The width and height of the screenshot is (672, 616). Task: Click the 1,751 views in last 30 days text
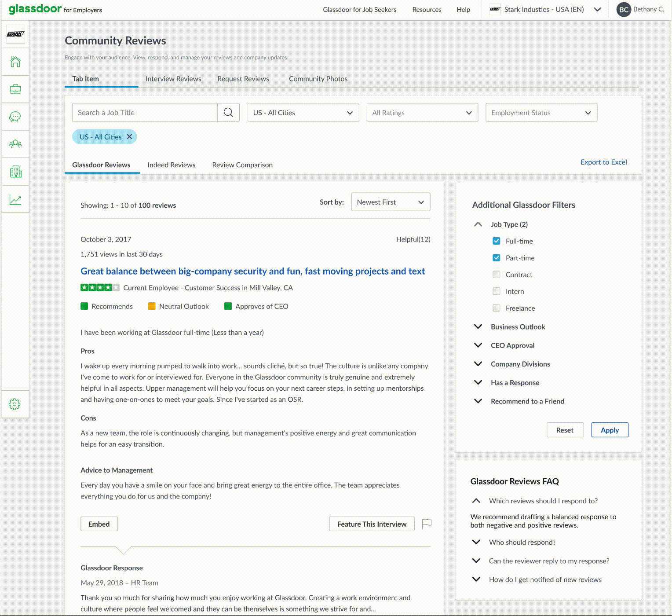(x=121, y=254)
